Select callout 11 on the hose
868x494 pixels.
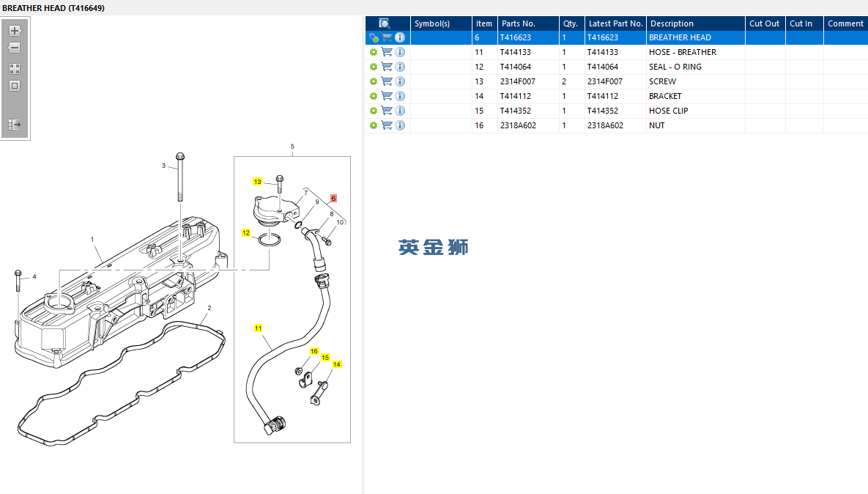tap(258, 328)
